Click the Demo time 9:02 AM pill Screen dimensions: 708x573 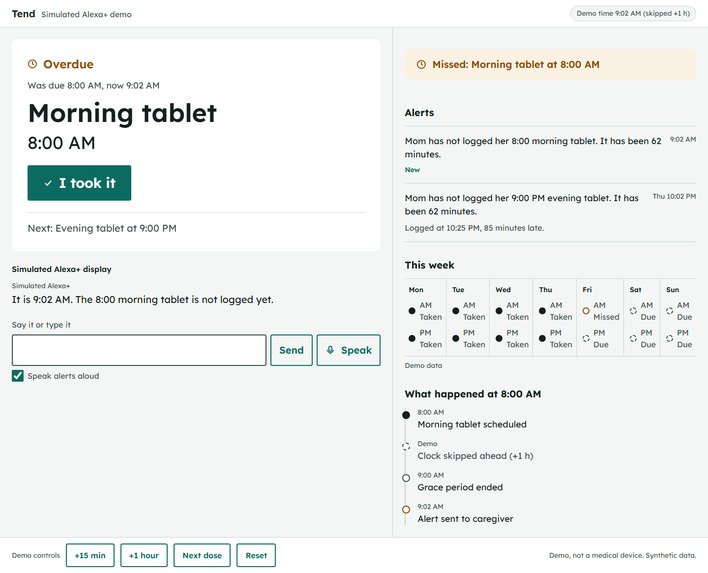click(x=633, y=14)
